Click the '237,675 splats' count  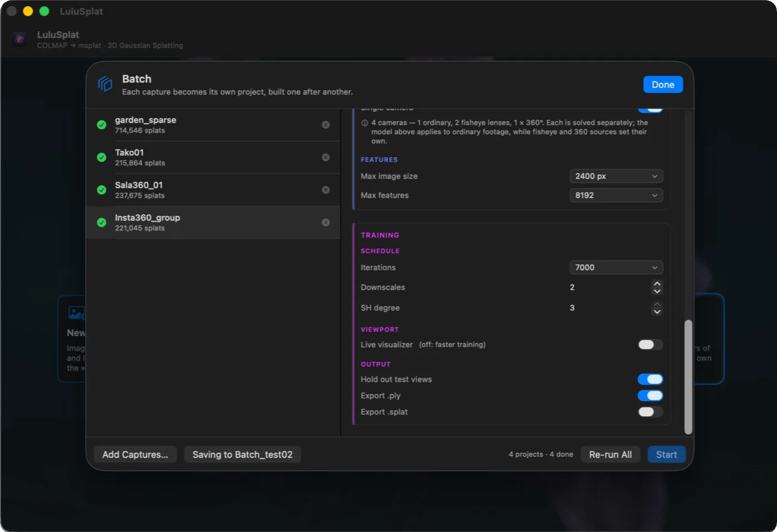pyautogui.click(x=140, y=196)
